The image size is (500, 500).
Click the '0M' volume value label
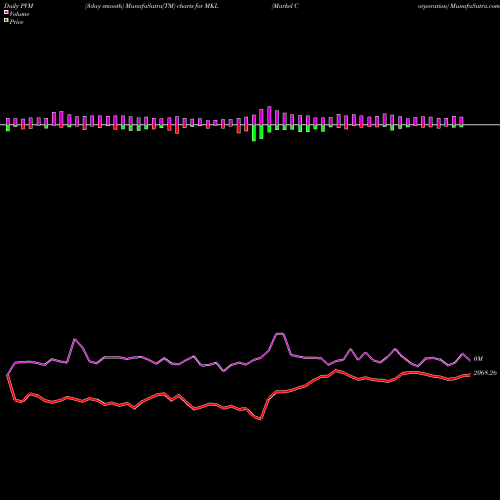478,359
